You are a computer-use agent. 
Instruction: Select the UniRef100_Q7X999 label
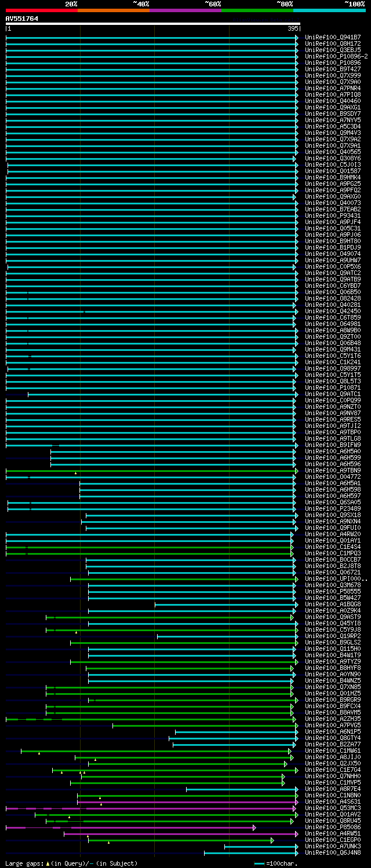point(333,75)
